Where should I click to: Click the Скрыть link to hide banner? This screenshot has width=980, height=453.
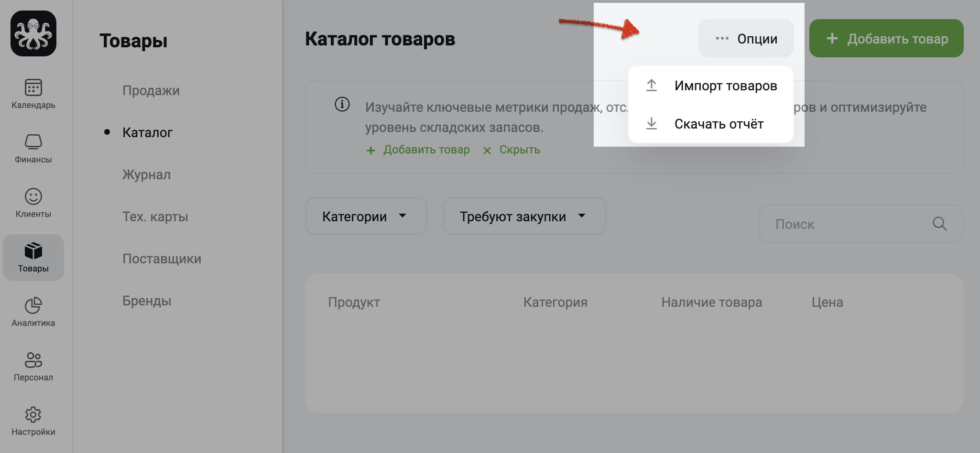(520, 150)
